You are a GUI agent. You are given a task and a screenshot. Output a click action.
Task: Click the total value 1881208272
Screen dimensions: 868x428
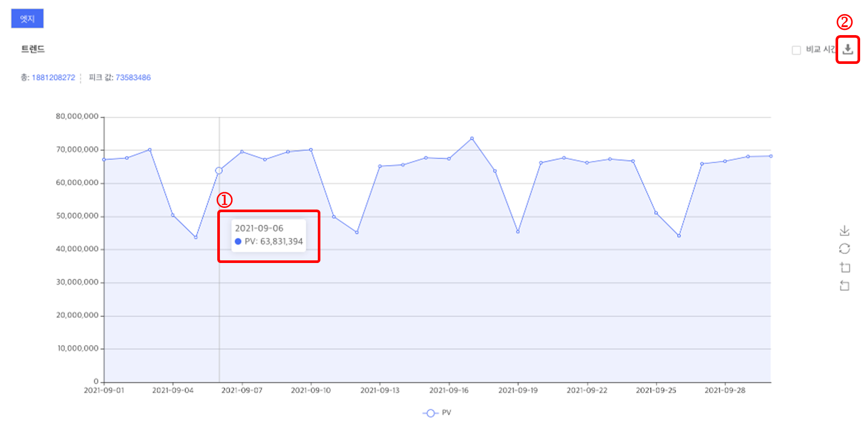tap(53, 78)
